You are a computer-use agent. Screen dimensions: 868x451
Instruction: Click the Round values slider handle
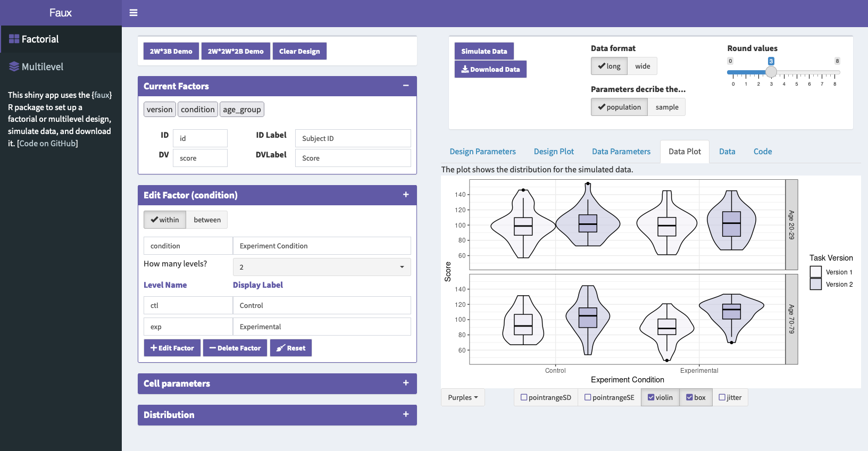pyautogui.click(x=771, y=72)
